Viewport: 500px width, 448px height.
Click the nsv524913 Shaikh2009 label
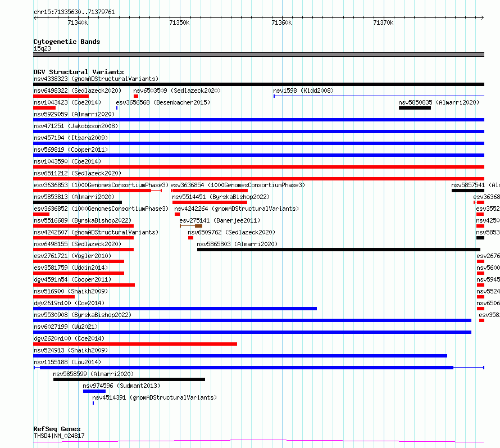pos(71,350)
